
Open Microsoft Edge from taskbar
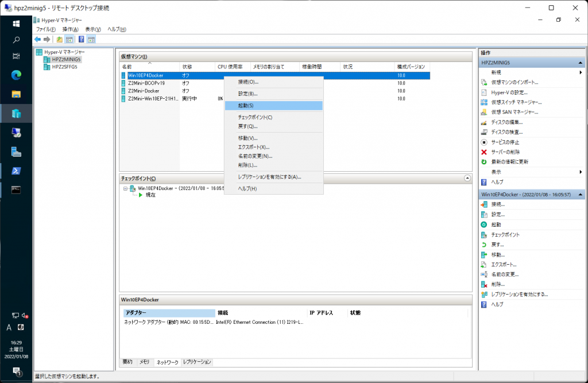16,75
